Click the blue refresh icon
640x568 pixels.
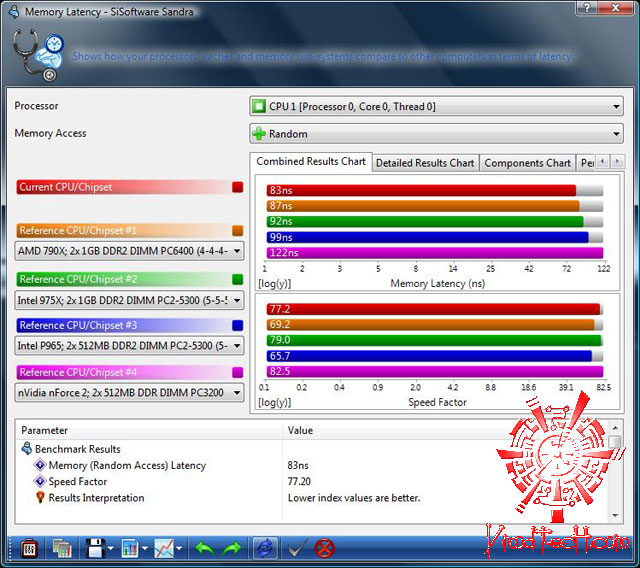click(265, 549)
